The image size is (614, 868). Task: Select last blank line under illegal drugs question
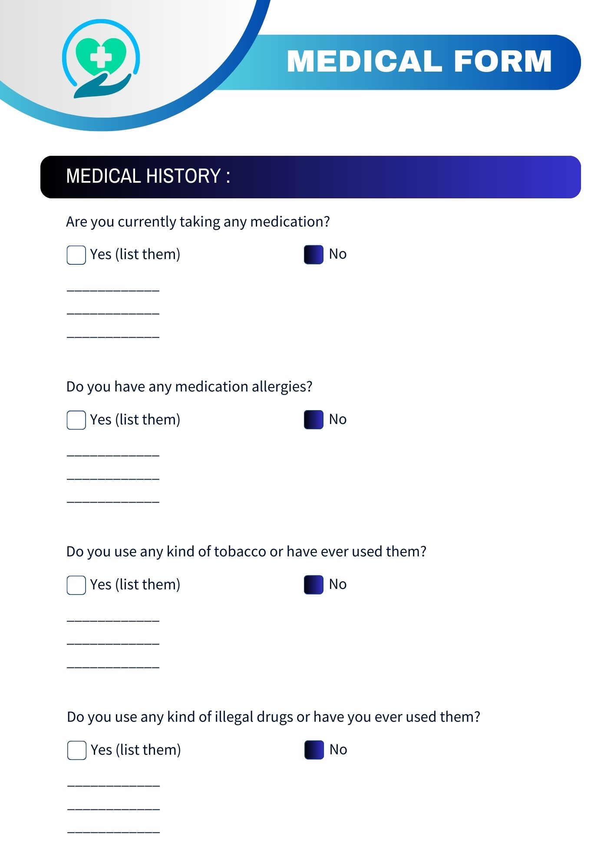pos(113,831)
